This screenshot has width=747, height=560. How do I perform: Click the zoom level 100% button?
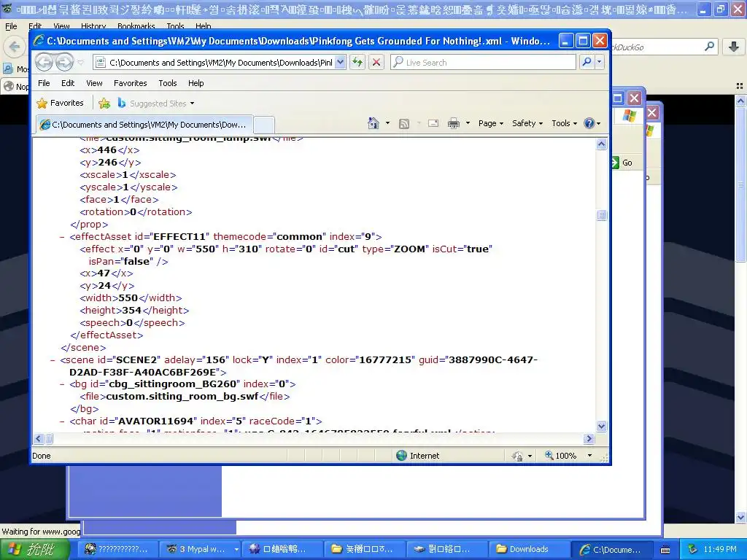click(x=561, y=456)
